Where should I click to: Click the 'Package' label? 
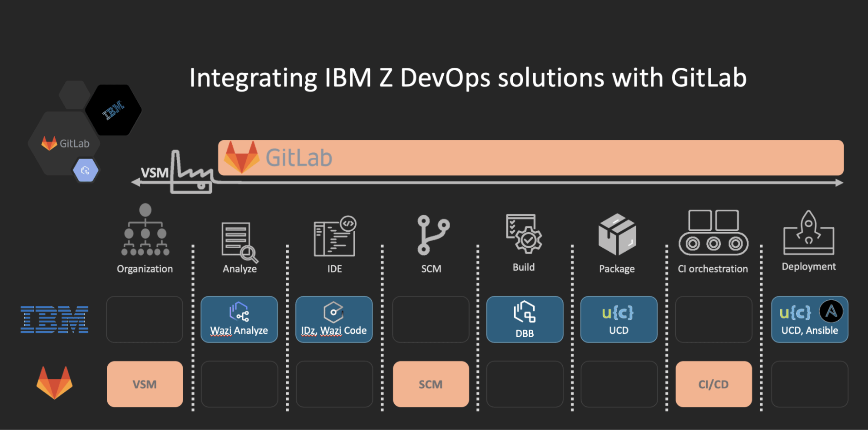617,269
